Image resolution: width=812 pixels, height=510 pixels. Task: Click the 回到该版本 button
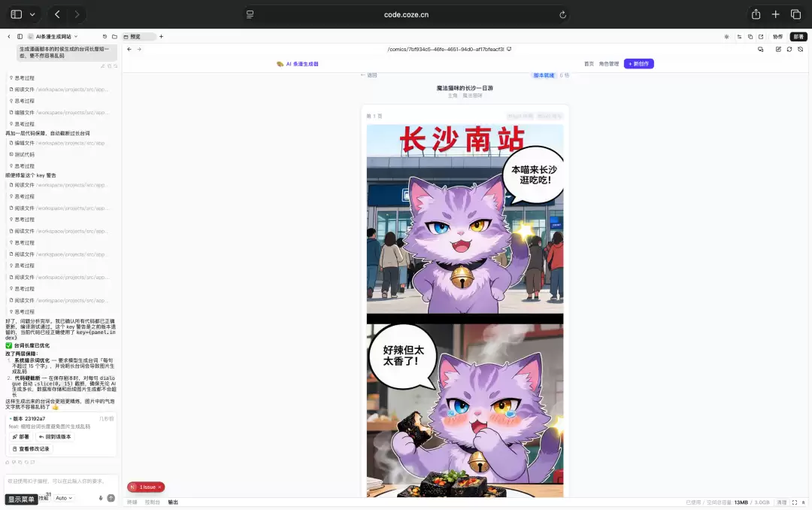tap(55, 436)
